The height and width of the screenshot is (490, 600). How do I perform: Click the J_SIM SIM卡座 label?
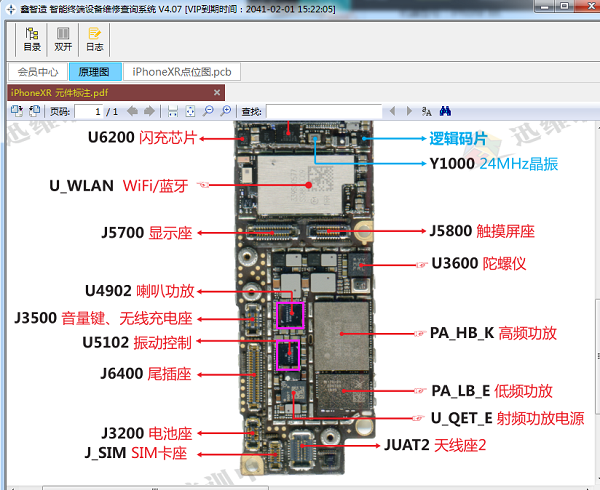tap(135, 453)
